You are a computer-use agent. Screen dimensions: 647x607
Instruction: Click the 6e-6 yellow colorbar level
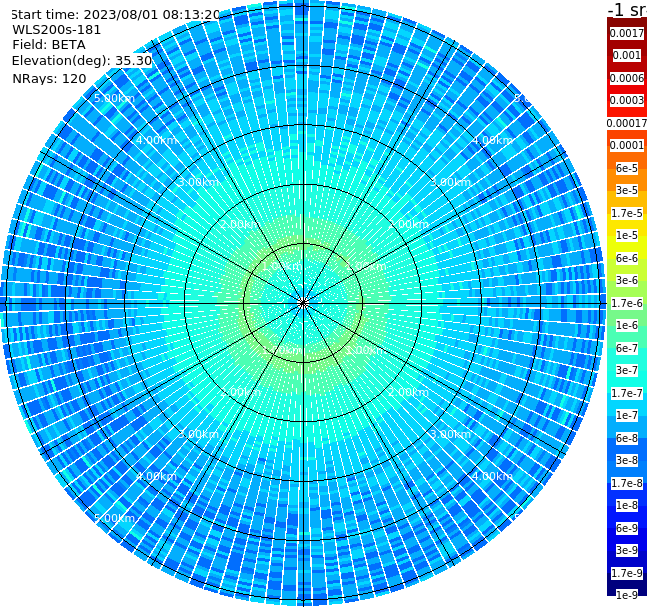(x=627, y=258)
